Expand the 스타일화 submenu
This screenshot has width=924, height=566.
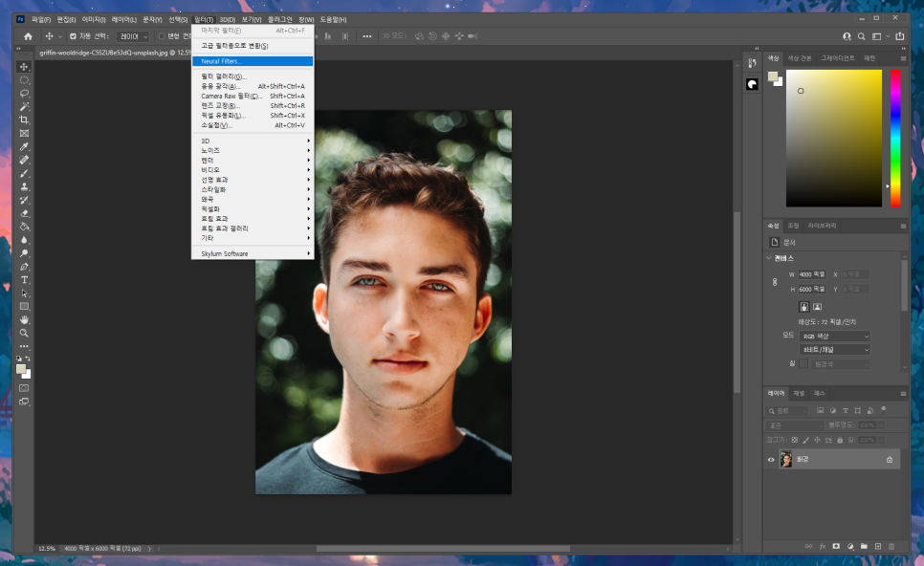click(x=253, y=189)
